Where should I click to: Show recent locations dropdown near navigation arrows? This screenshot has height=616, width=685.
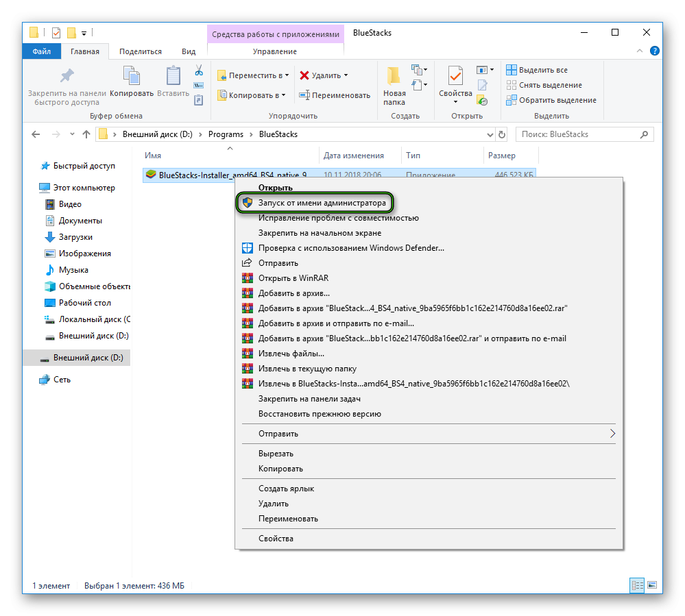coord(72,134)
